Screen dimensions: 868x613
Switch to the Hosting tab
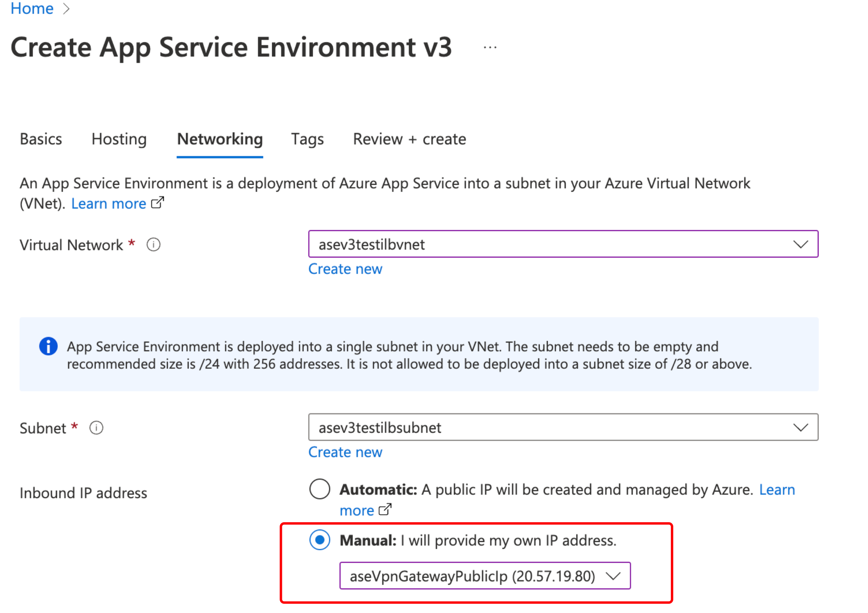(x=118, y=139)
